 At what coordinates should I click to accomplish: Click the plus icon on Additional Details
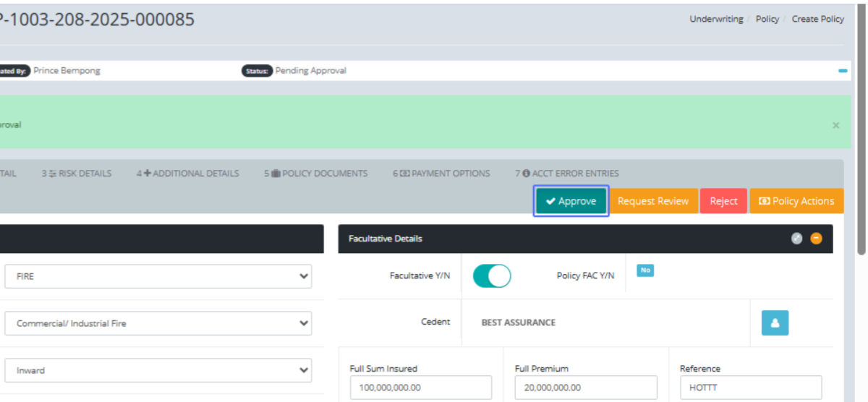[147, 174]
